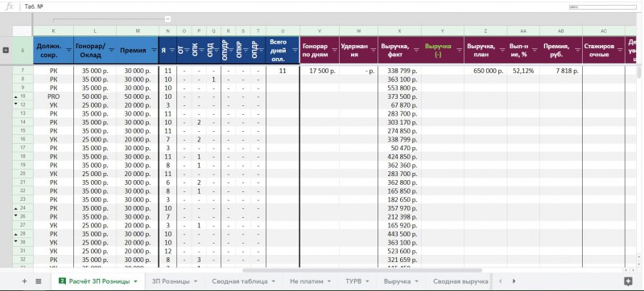Open the Explore button at bottom right
644x291 pixels.
click(x=628, y=281)
